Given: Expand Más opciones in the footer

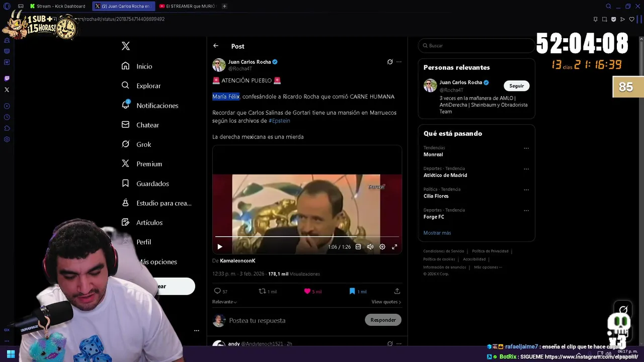Looking at the screenshot, I should pyautogui.click(x=488, y=267).
